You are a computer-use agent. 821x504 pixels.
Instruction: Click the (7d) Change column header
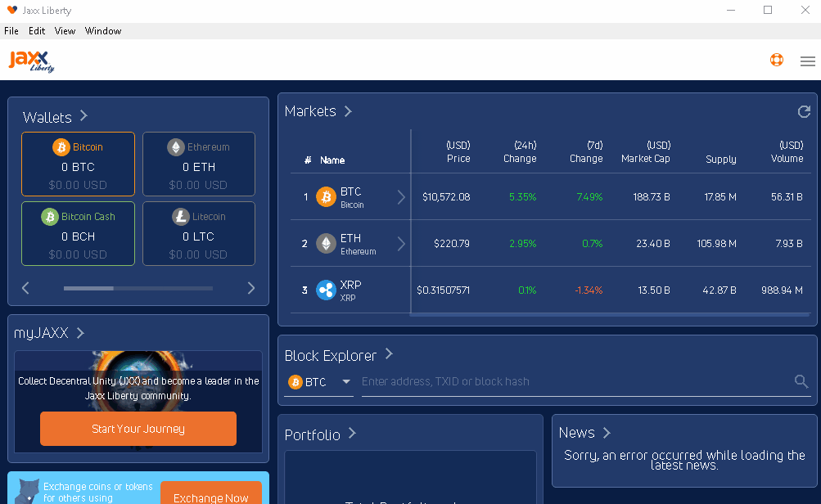coord(586,152)
